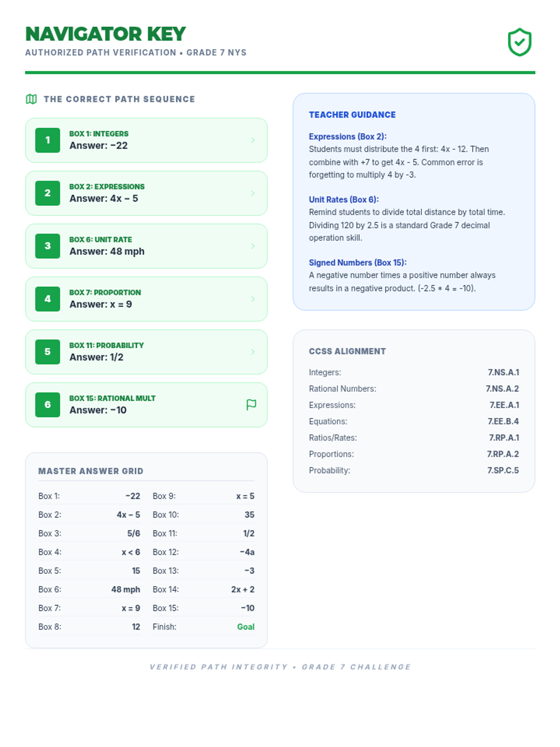Select the number 2 step badge
This screenshot has width=560, height=747.
tap(48, 193)
